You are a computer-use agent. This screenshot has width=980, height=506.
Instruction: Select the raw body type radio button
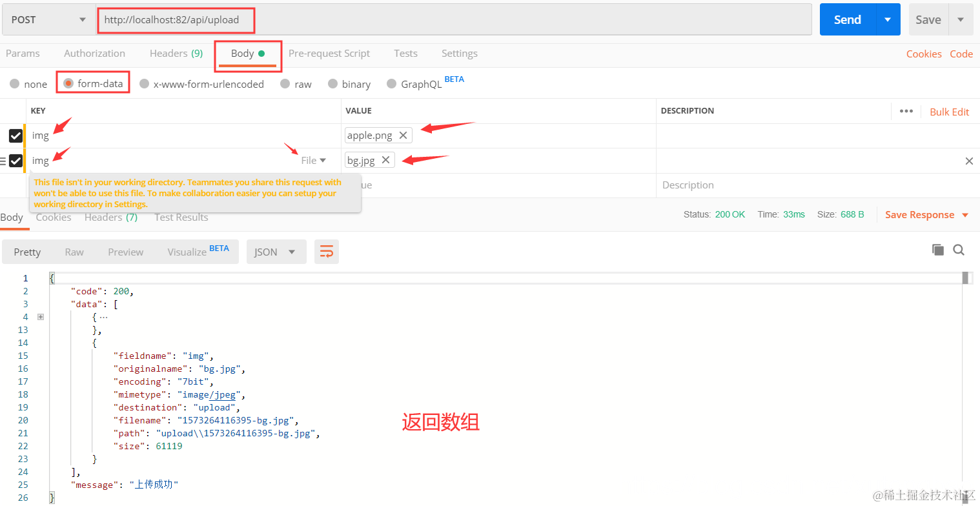tap(285, 84)
